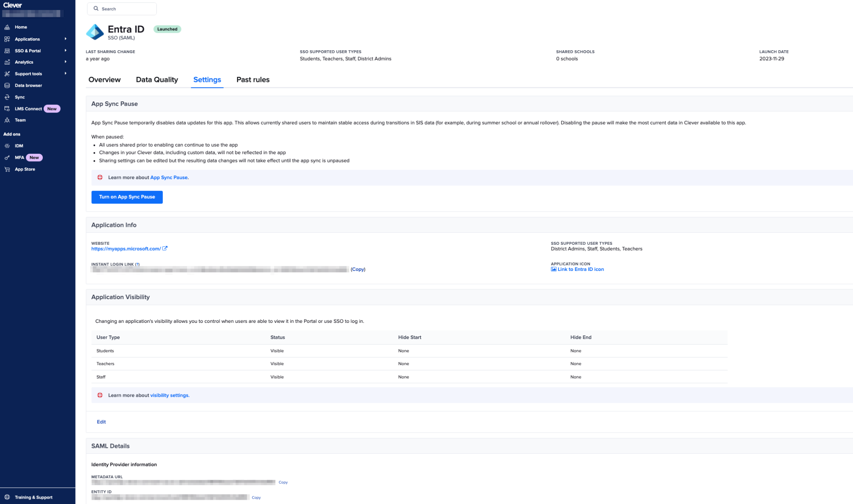This screenshot has width=853, height=504.
Task: Open LMS Connect from the sidebar
Action: 28,108
